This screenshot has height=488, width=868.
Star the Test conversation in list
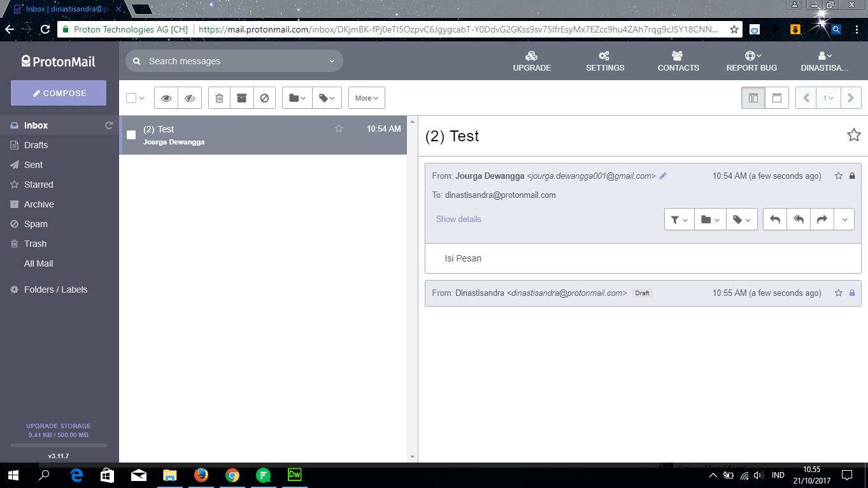[x=339, y=129]
